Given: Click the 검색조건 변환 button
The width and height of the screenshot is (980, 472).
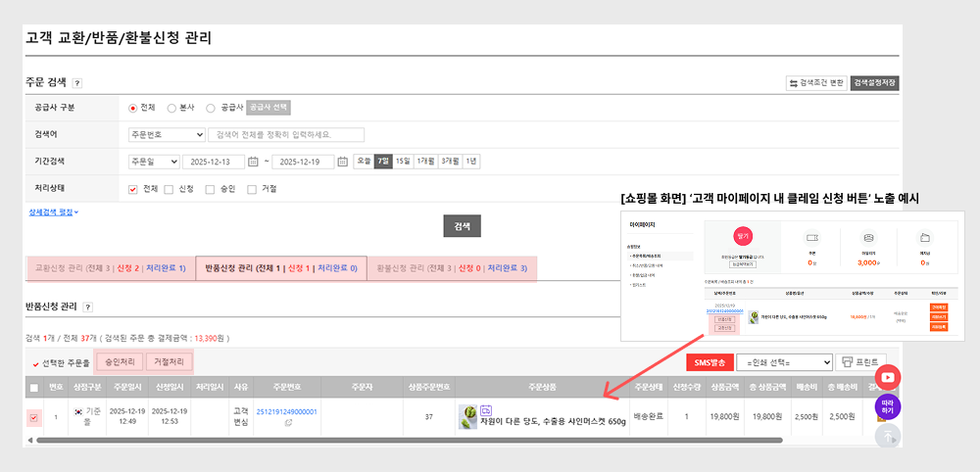Looking at the screenshot, I should [816, 83].
